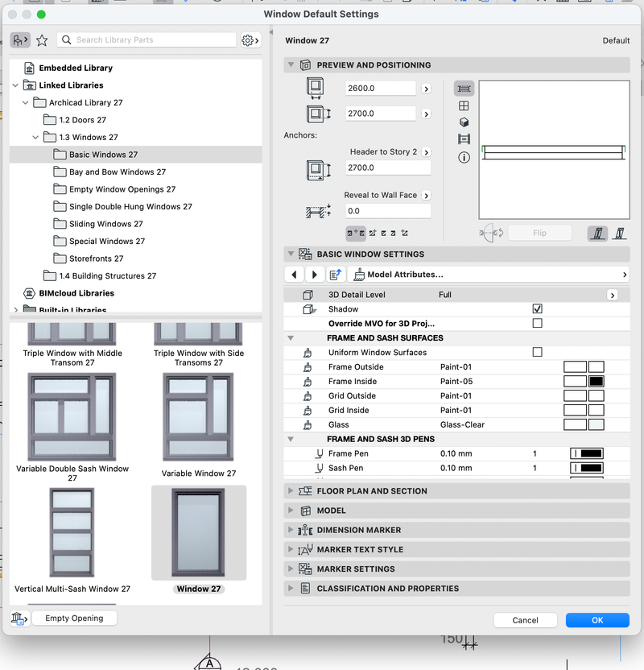The image size is (644, 670).
Task: Select the rightmost wall-face placement icon near Flip
Action: coord(620,232)
